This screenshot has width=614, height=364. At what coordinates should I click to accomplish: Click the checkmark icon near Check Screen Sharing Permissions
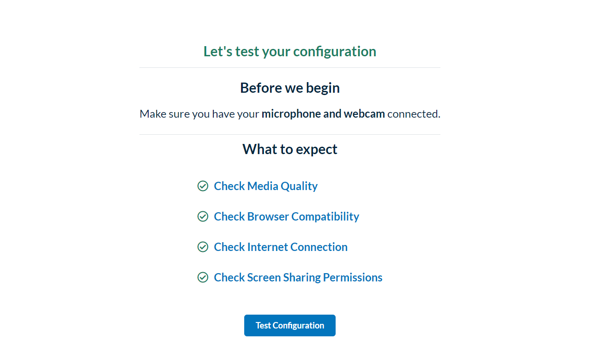(x=203, y=277)
